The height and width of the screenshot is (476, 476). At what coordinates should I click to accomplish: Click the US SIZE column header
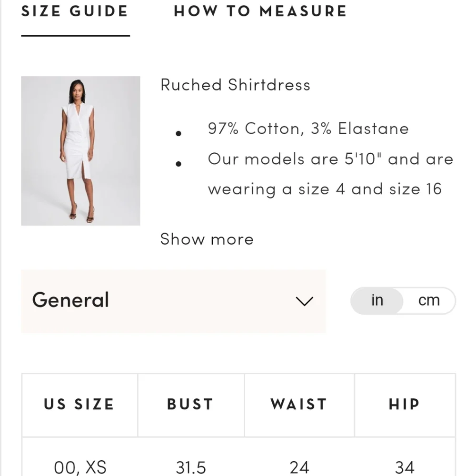pyautogui.click(x=79, y=404)
